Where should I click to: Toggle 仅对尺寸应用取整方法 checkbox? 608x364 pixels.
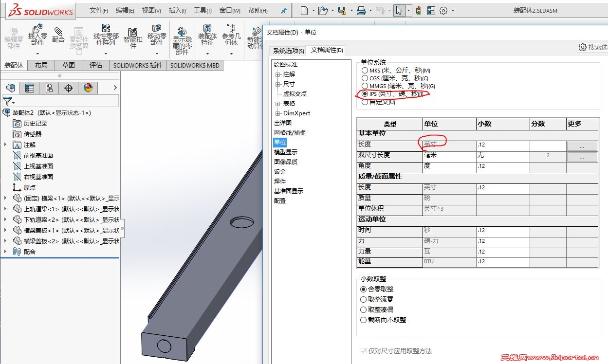[364, 351]
